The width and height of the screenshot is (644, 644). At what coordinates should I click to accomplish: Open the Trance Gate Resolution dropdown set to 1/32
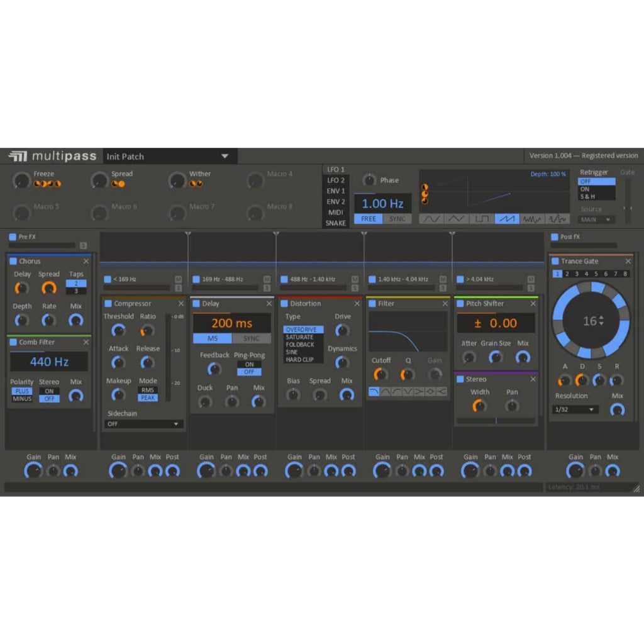click(574, 409)
